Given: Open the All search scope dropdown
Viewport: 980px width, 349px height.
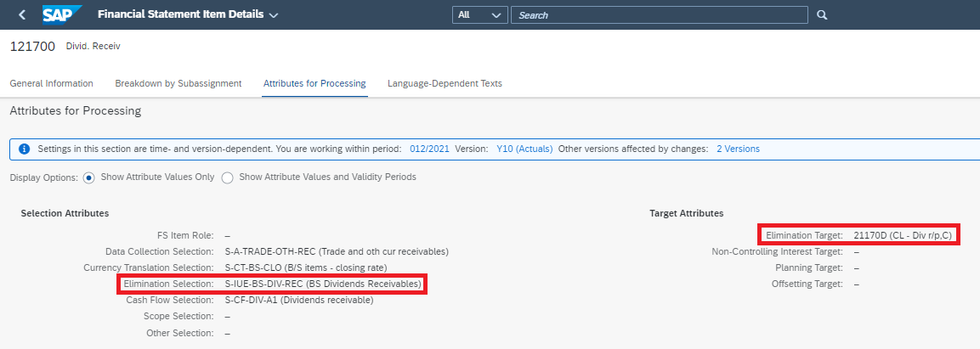Looking at the screenshot, I should pos(480,15).
